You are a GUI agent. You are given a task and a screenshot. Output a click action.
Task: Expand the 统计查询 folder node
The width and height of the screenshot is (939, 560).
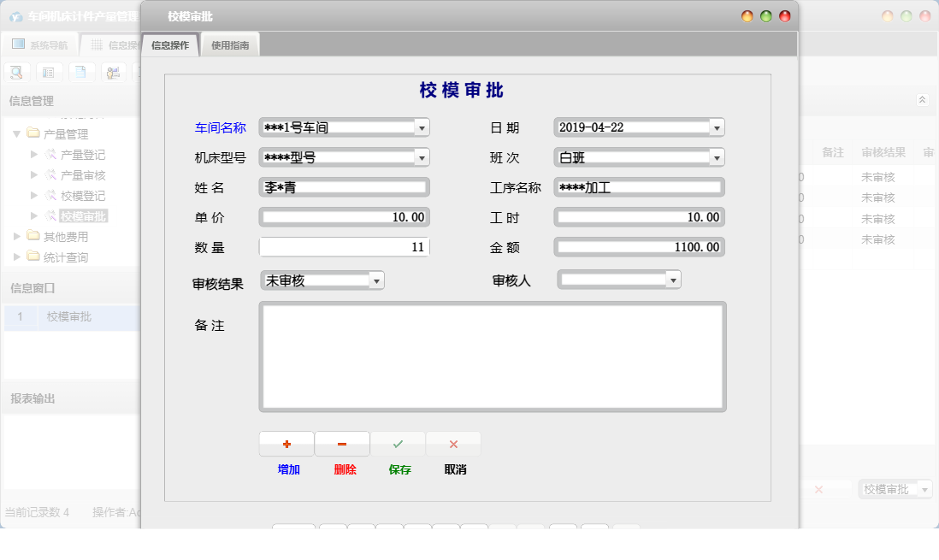15,256
